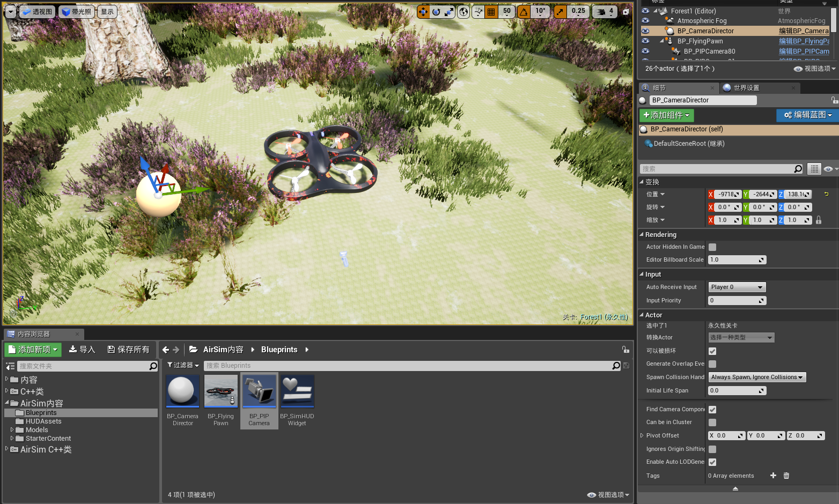Toggle scale snapping icon
Viewport: 839px width, 504px height.
560,11
